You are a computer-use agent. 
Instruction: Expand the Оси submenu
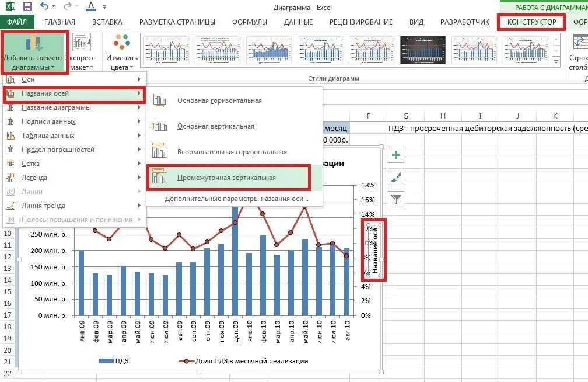click(x=74, y=79)
